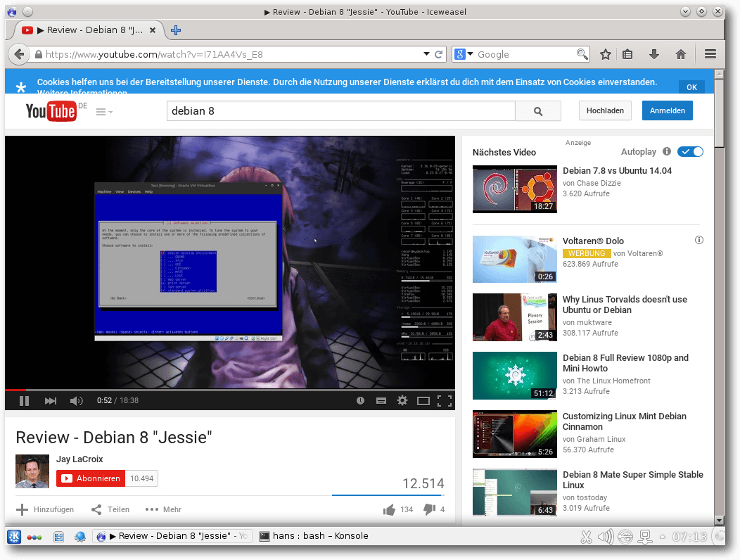Open YouTube guide menu dropdown
The height and width of the screenshot is (560, 740).
coord(104,112)
